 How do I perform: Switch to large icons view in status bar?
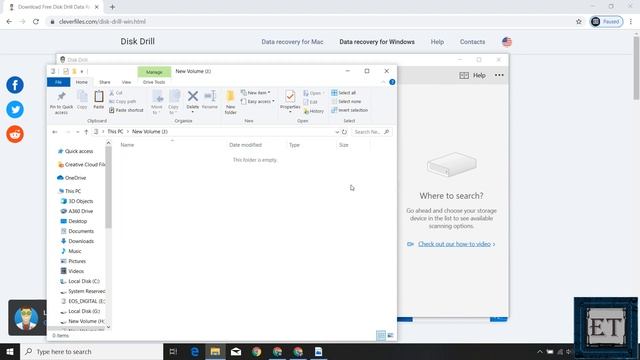click(391, 336)
